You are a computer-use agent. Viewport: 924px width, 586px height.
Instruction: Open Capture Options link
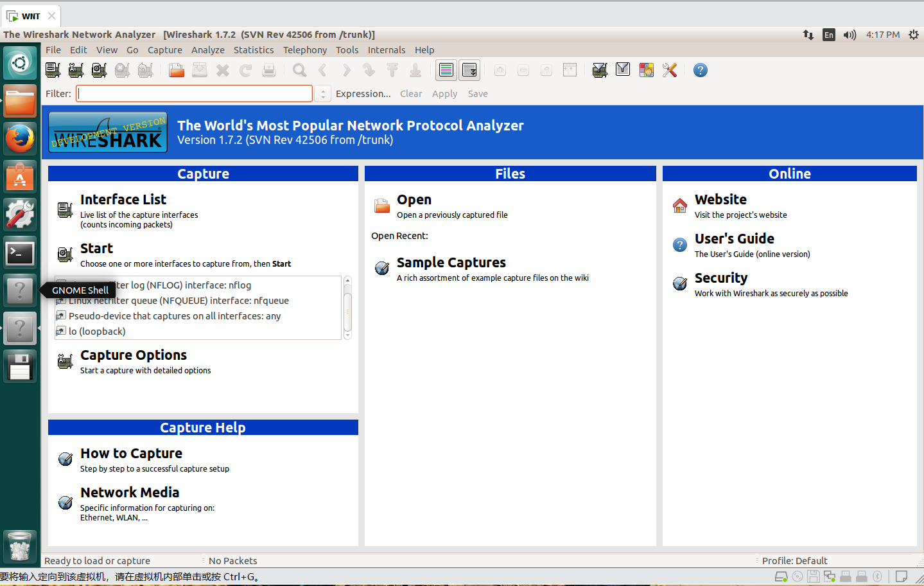(134, 355)
